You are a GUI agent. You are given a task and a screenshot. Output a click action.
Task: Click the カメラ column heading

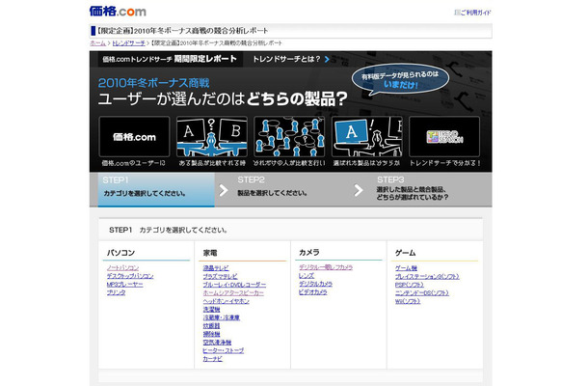coord(309,252)
